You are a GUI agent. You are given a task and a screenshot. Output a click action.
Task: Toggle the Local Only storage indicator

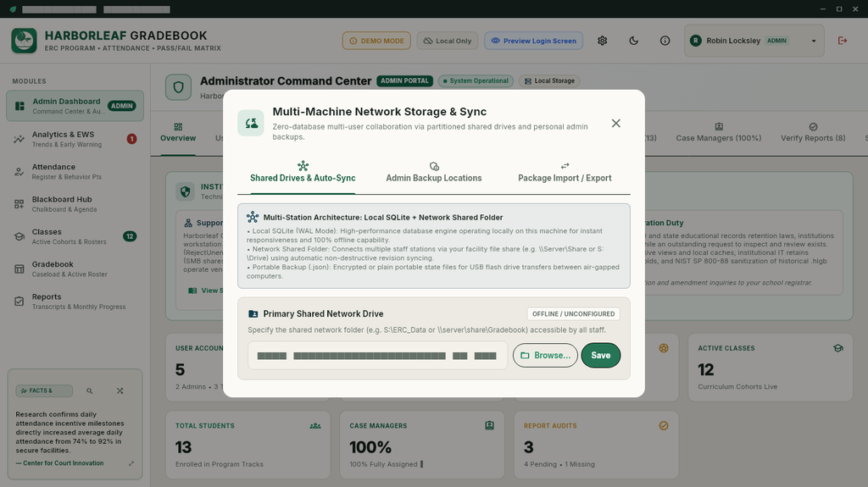448,41
